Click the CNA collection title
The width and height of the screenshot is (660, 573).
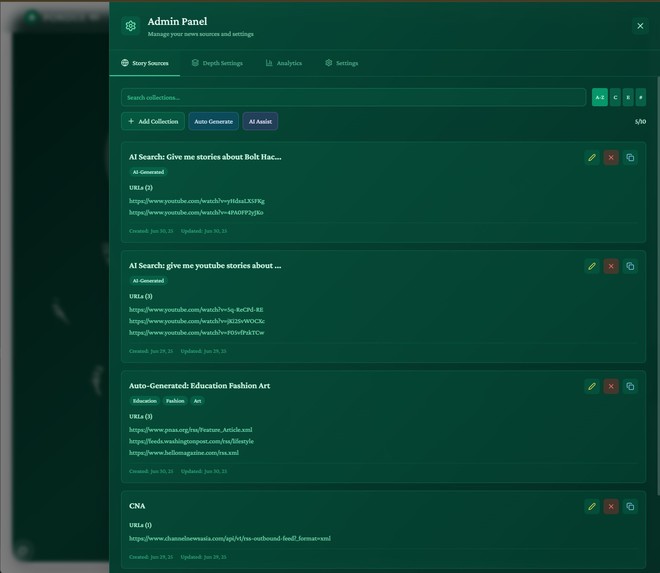pos(137,506)
